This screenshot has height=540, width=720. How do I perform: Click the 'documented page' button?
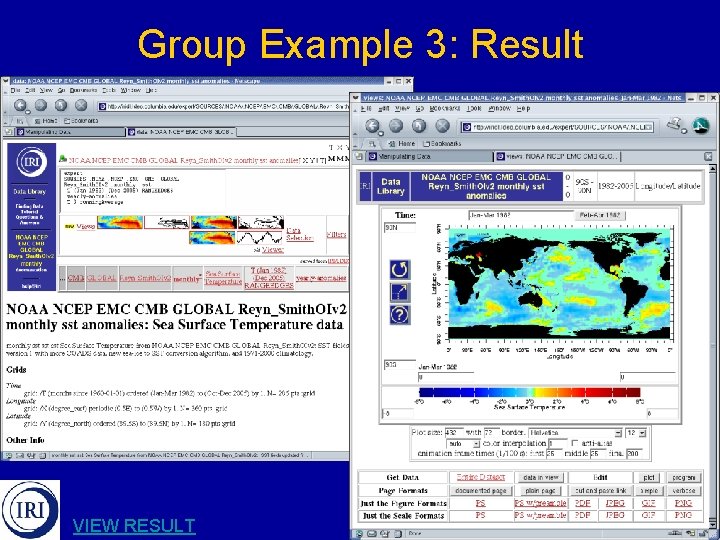(480, 490)
